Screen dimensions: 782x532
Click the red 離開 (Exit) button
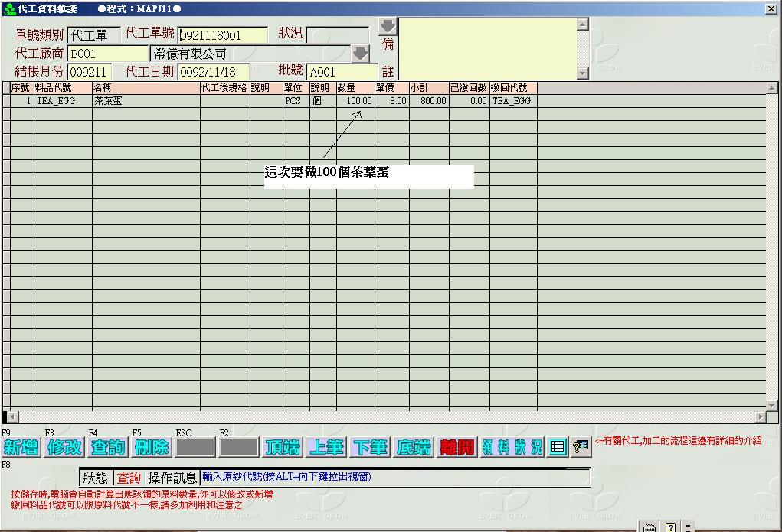point(457,448)
